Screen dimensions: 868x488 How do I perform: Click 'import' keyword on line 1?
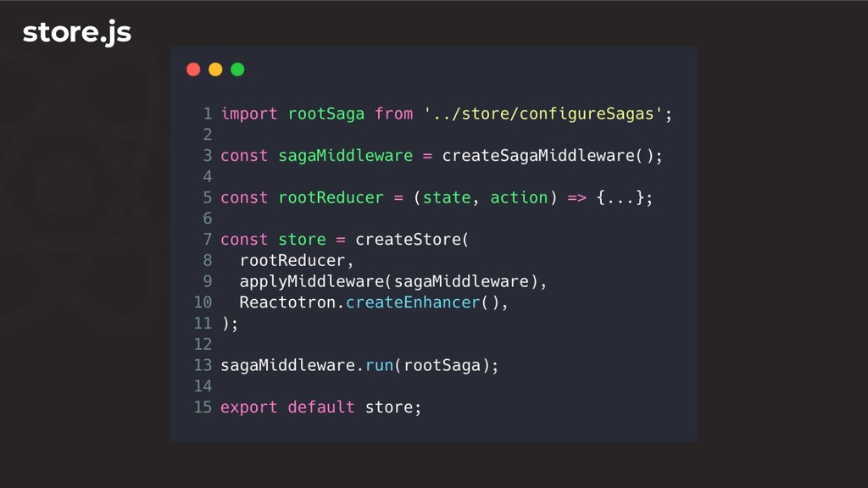click(x=249, y=114)
